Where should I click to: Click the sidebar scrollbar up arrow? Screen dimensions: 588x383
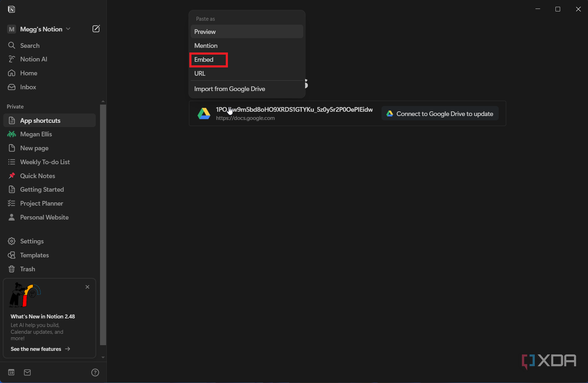pyautogui.click(x=103, y=101)
